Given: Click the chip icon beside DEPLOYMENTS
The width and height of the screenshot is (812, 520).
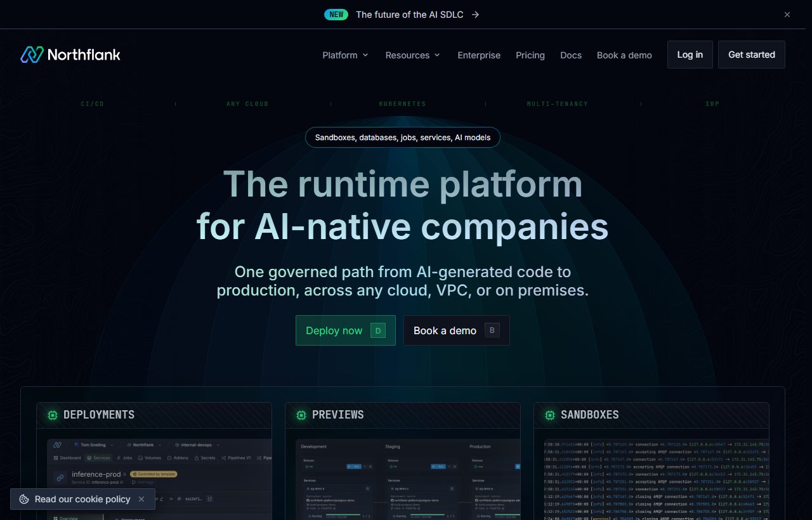Looking at the screenshot, I should pos(53,415).
